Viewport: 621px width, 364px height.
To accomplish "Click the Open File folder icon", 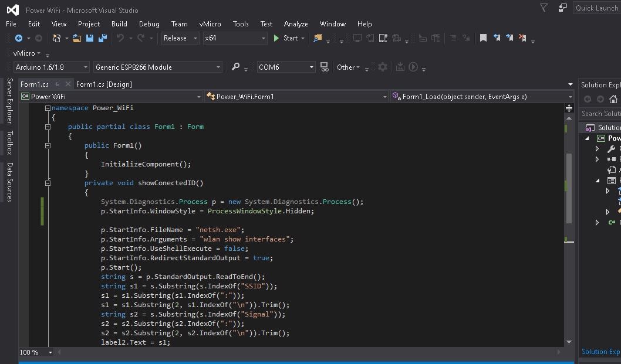I will [76, 38].
